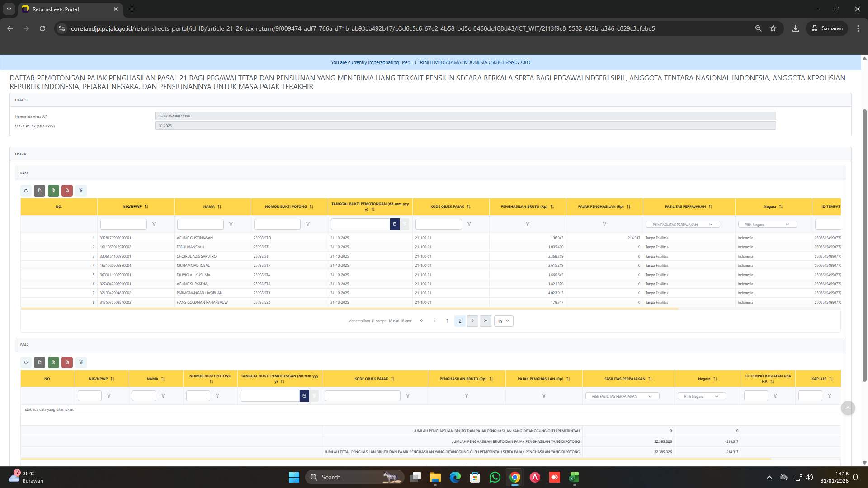The width and height of the screenshot is (868, 488).
Task: Select the gray file export icon in BPA2 toolbar
Action: [x=39, y=362]
